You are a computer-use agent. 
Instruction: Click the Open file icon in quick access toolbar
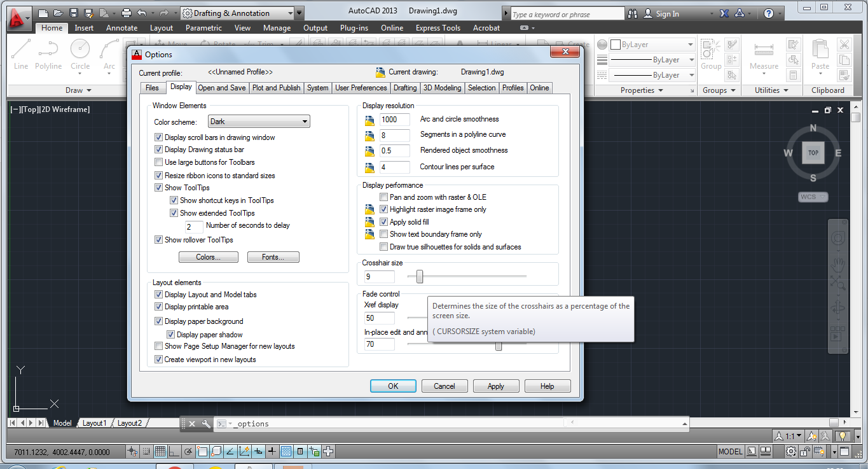tap(58, 13)
